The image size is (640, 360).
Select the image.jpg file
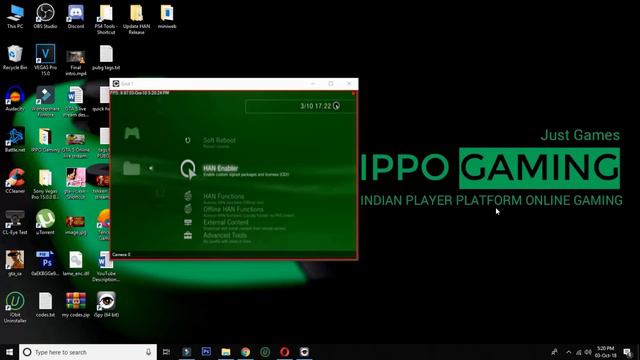[76, 225]
